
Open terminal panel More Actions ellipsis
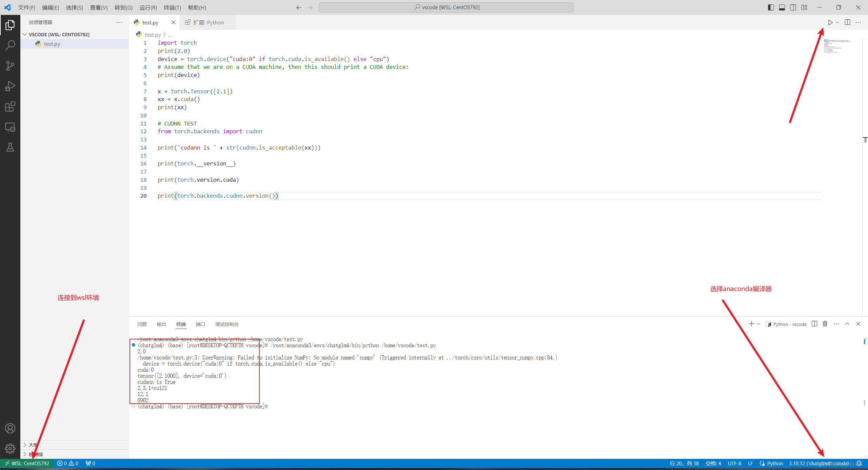[836, 324]
